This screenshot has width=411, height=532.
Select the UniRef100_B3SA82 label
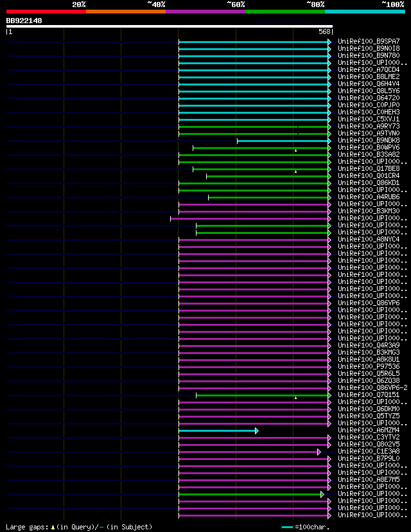369,155
